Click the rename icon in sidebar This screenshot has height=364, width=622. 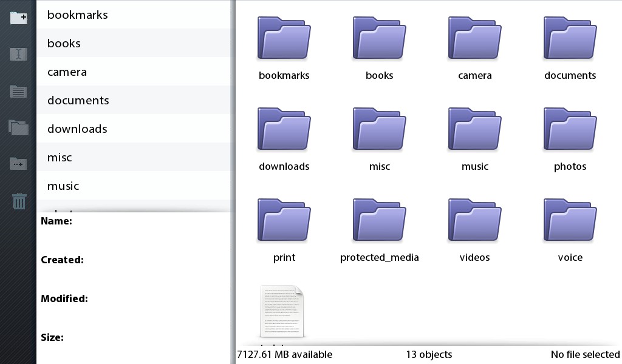tap(18, 54)
